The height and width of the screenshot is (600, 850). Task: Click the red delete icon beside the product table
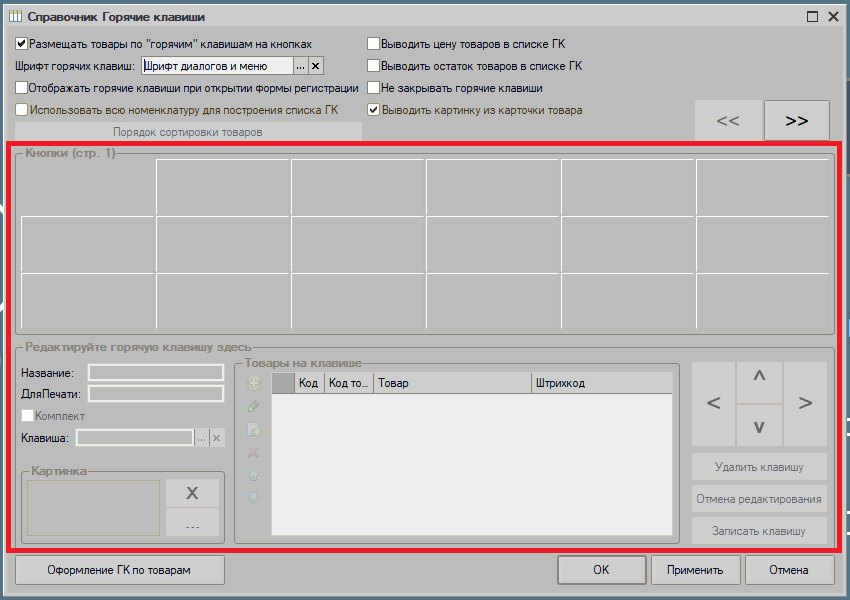point(253,453)
